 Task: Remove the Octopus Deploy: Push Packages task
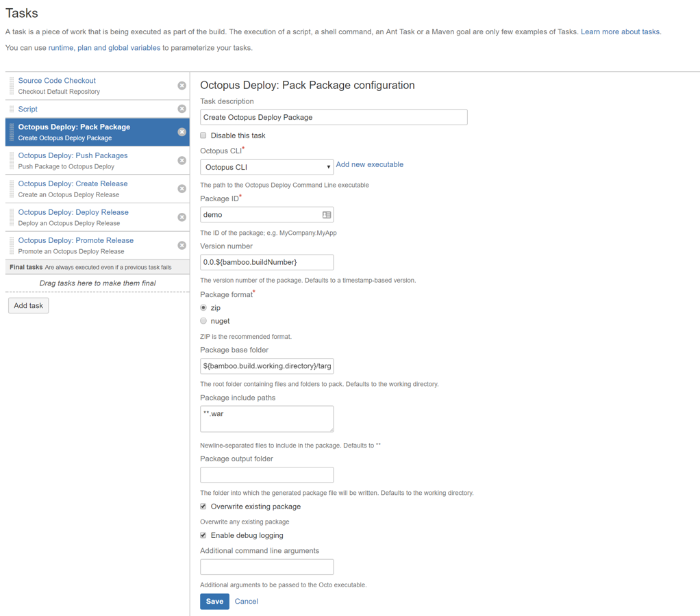coord(182,160)
